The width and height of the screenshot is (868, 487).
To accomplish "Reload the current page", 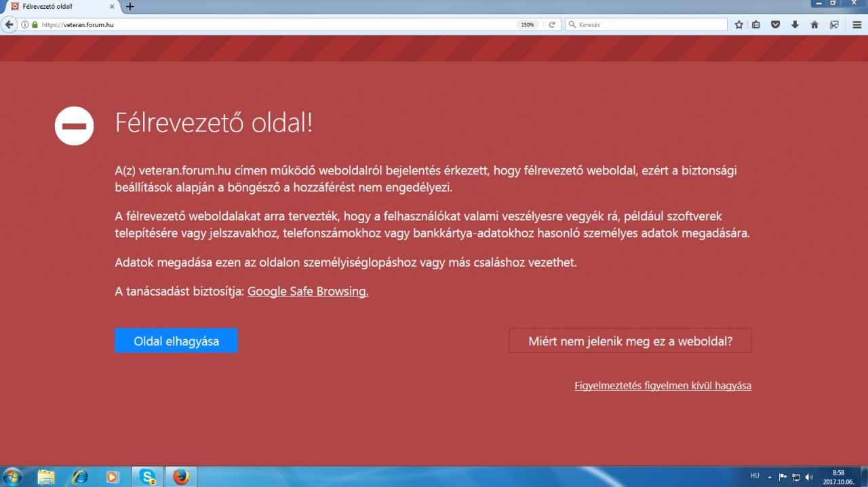I will (x=552, y=24).
